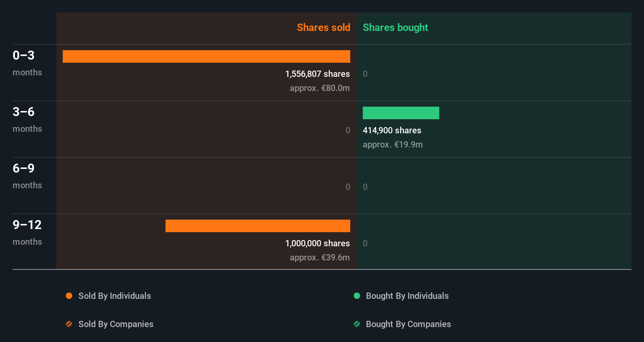Click the '414,900 shares' value
This screenshot has width=644, height=342.
[x=392, y=130]
